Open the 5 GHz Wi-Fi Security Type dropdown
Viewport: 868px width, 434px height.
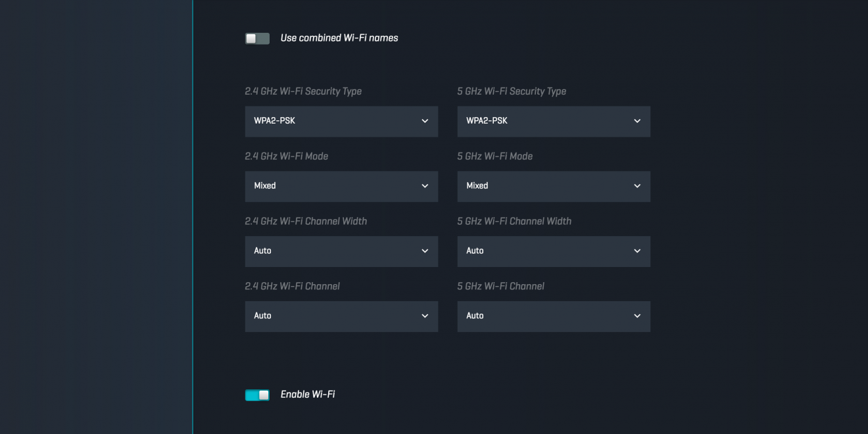pyautogui.click(x=554, y=121)
